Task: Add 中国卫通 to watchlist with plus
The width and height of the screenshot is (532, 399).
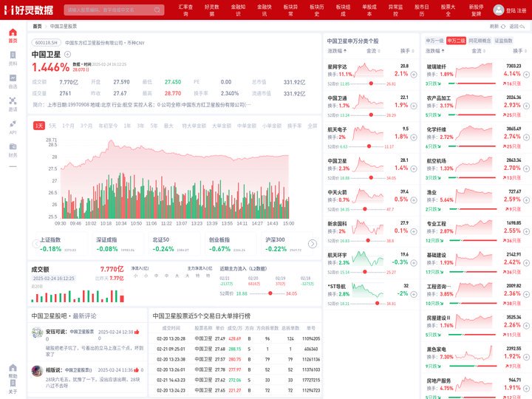Action: tap(414, 106)
